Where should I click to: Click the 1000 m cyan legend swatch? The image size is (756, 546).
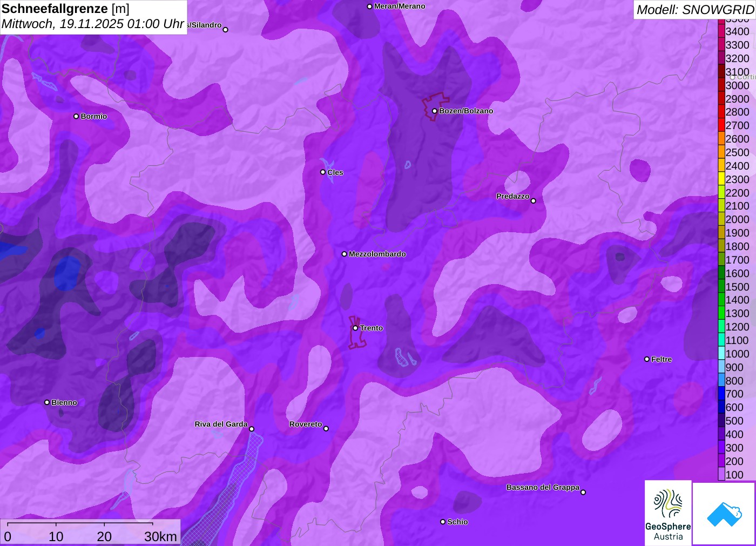pyautogui.click(x=721, y=354)
